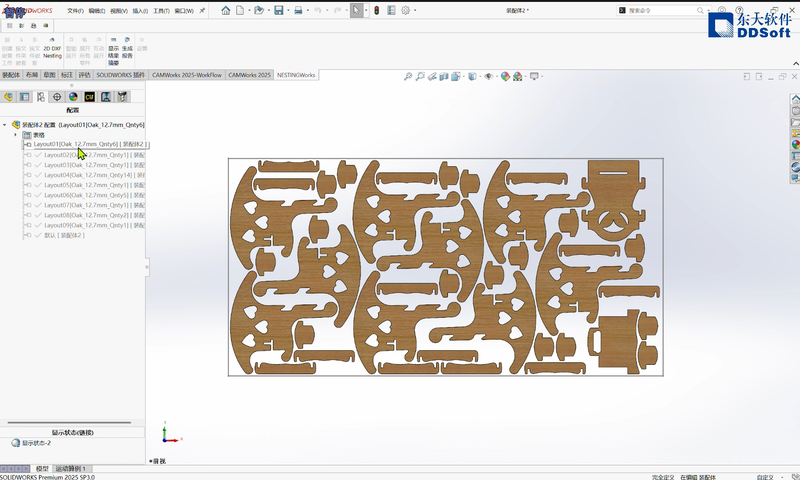
Task: Open DimXpertManager panel tab
Action: click(x=57, y=97)
